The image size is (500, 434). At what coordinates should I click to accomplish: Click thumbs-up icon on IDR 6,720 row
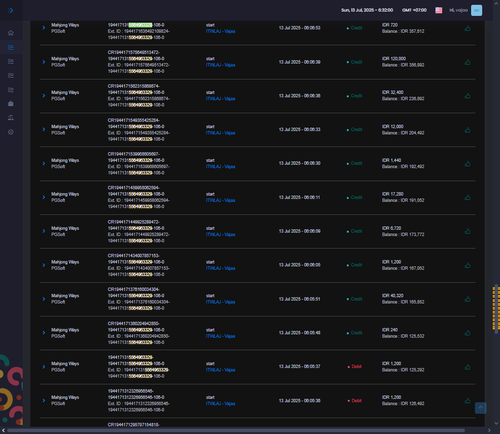[468, 231]
